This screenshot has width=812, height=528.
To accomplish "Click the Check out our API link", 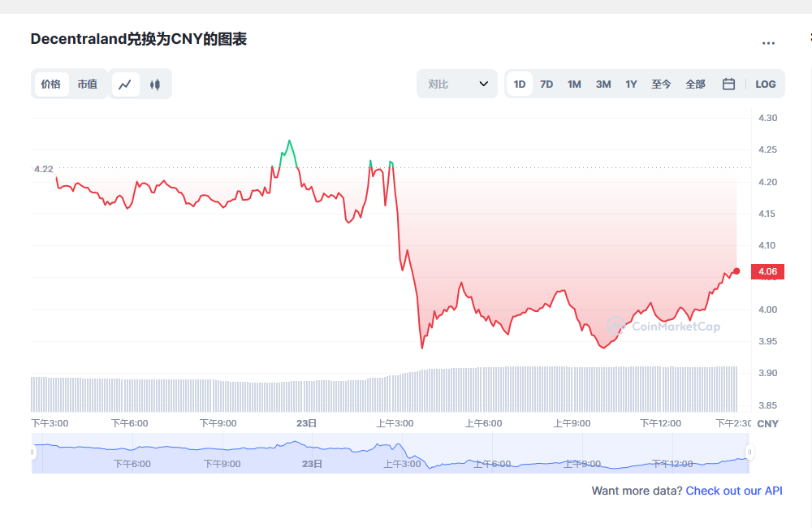I will (734, 491).
